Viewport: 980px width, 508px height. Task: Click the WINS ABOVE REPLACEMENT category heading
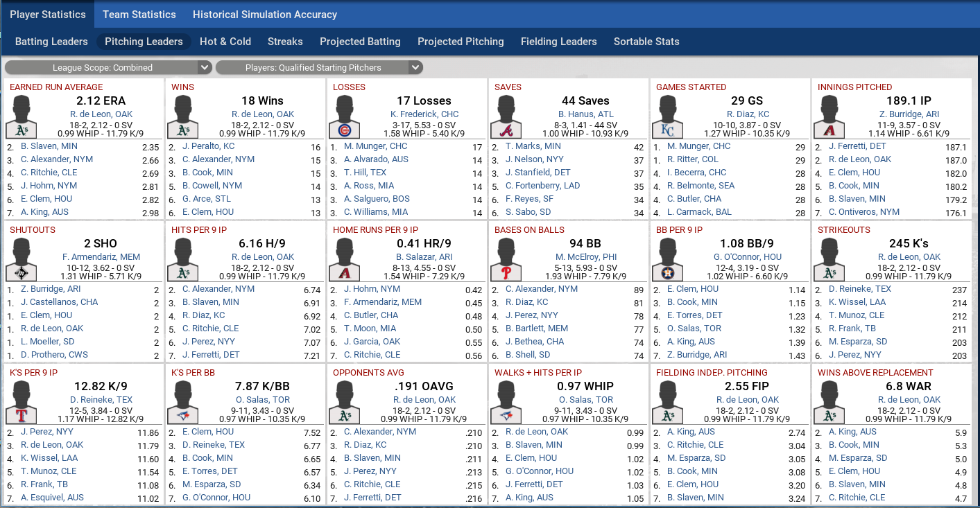875,373
